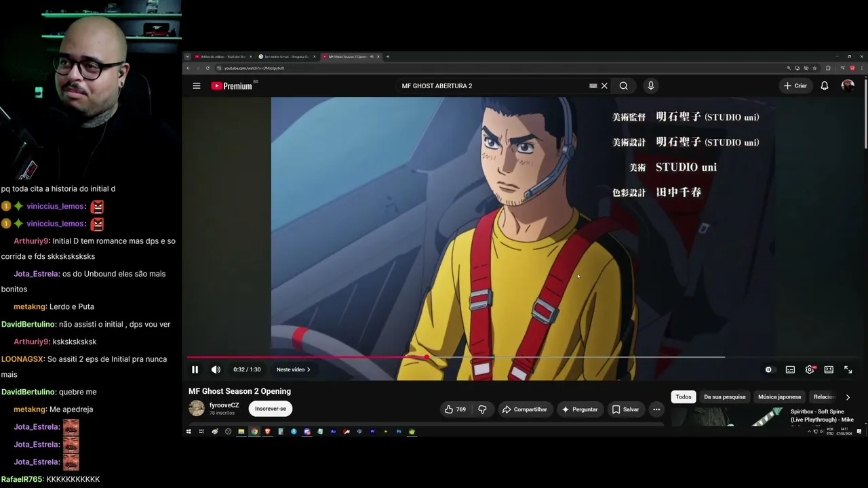Open the fyrooveCZ channel name link

coord(224,405)
